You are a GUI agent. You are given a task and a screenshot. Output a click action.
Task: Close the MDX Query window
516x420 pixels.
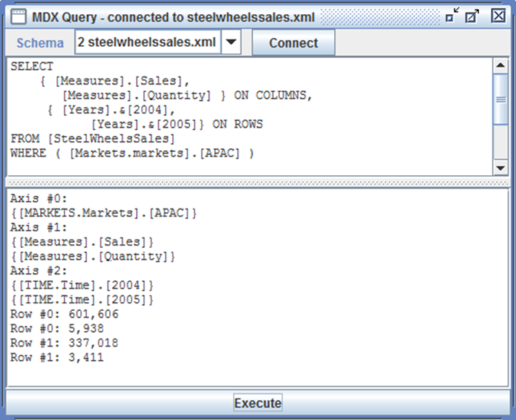497,16
